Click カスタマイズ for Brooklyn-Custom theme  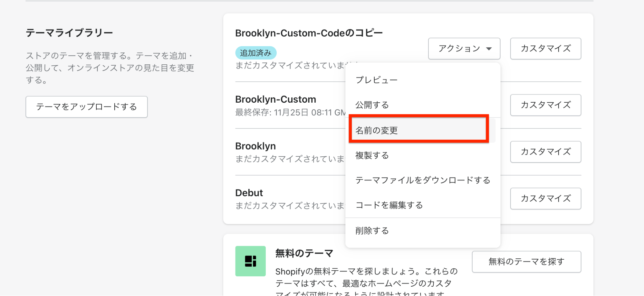coord(545,105)
